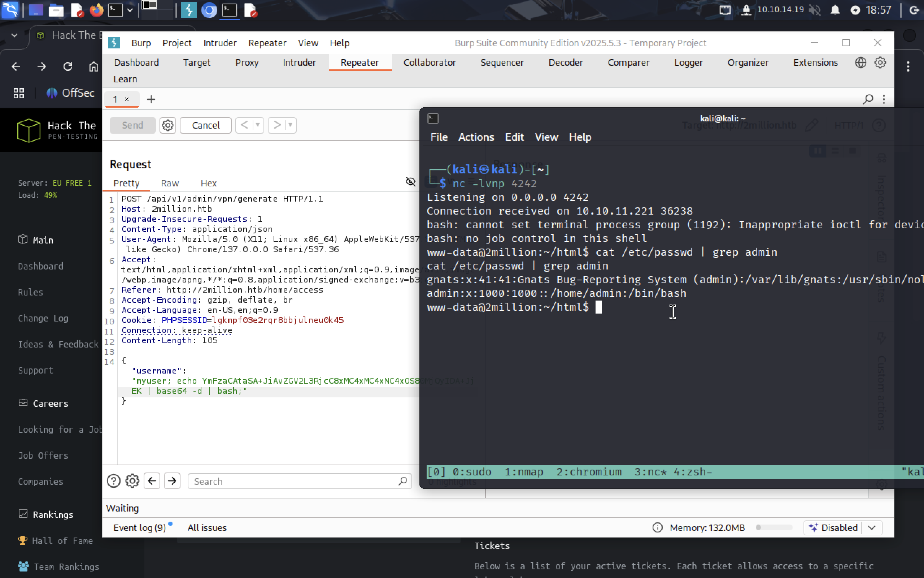
Task: Launch Firefox from the top panel
Action: [97, 10]
